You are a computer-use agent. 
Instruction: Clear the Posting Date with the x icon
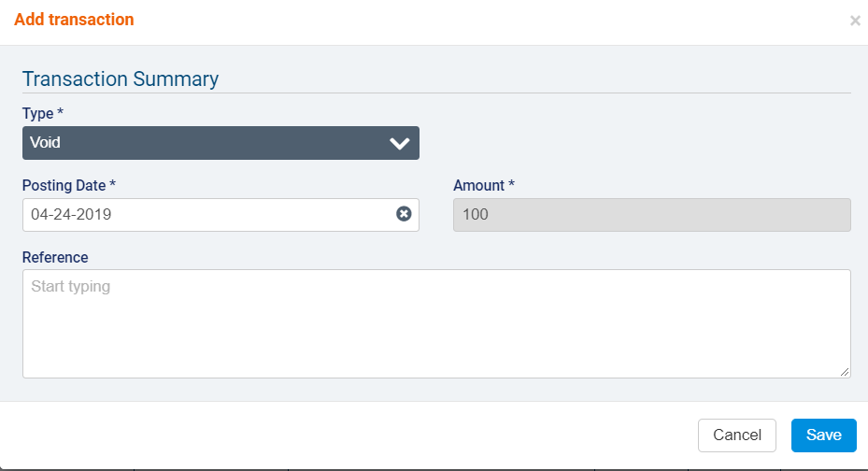click(x=404, y=214)
